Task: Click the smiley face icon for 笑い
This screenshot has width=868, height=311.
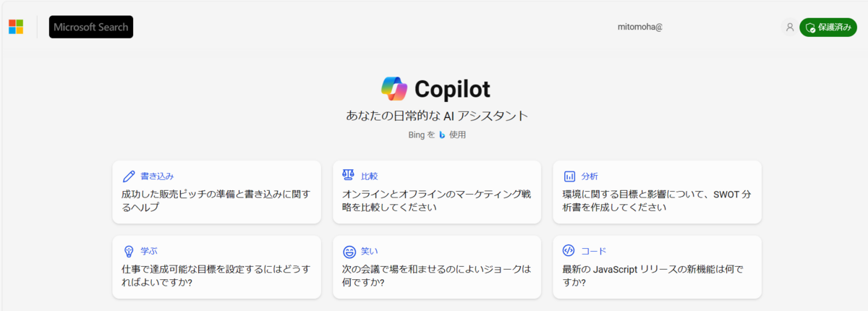Action: click(x=349, y=251)
